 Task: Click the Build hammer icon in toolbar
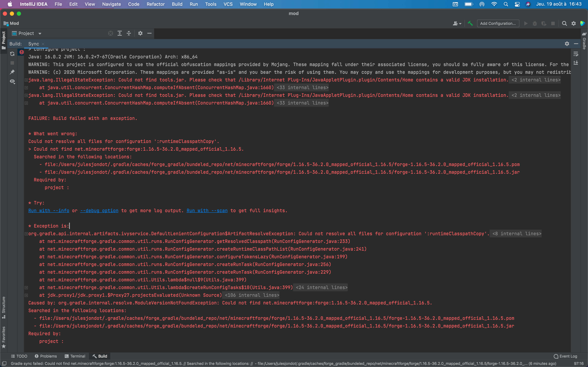click(470, 23)
